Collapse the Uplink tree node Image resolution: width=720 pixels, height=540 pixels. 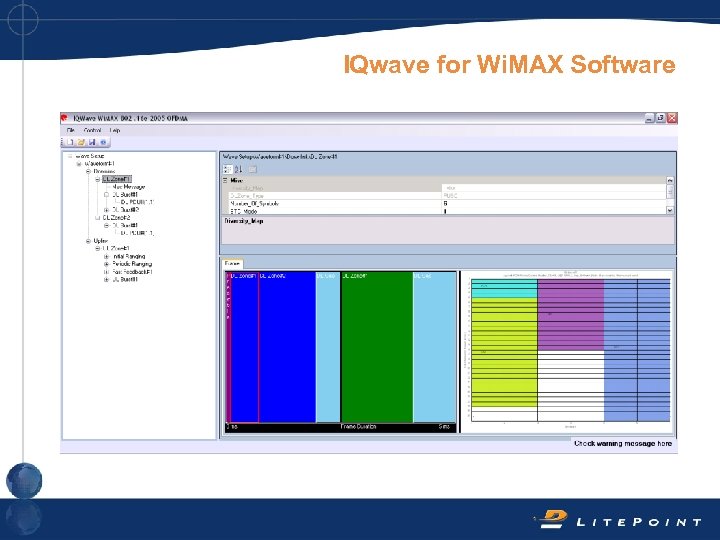88,241
